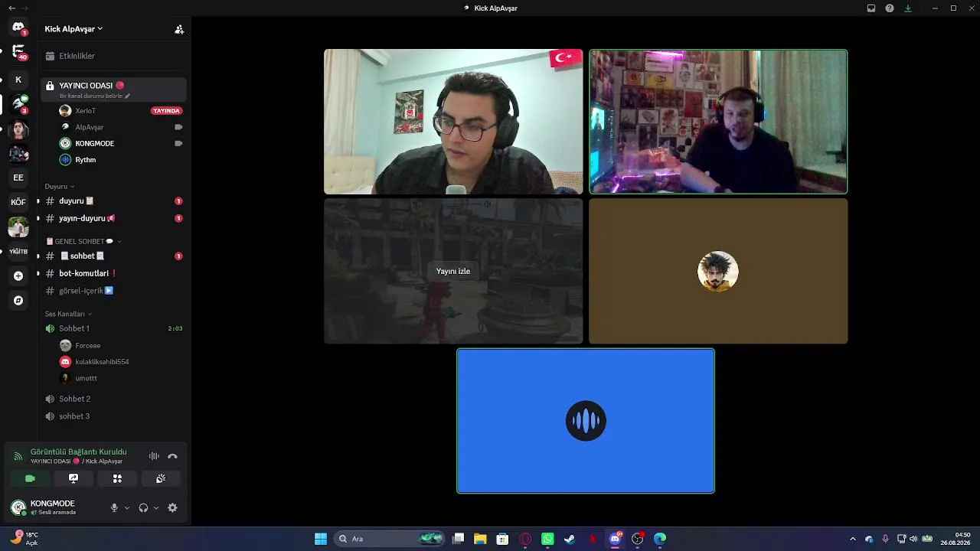Viewport: 980px width, 551px height.
Task: Mute the microphone
Action: 114,507
